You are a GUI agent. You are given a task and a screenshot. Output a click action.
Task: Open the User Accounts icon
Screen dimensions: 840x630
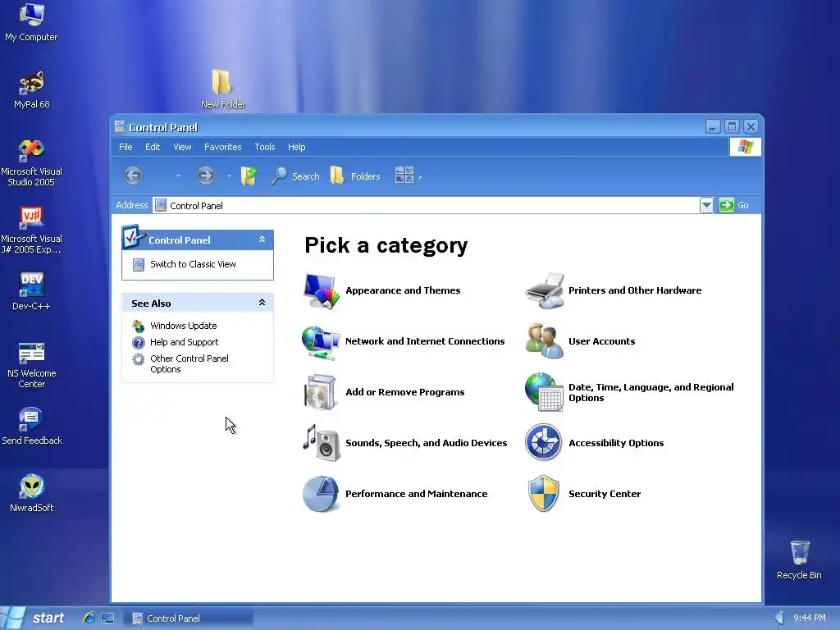tap(545, 341)
